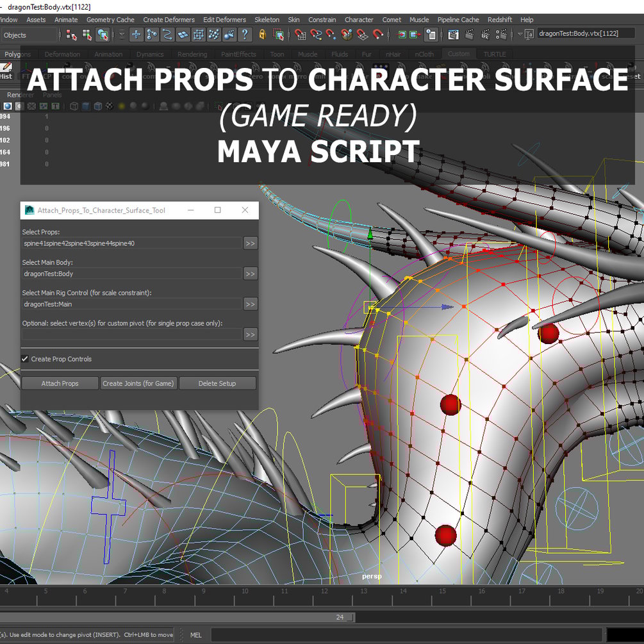Enable snap to points magnet
Viewport: 644px width, 644px height.
pyautogui.click(x=331, y=35)
